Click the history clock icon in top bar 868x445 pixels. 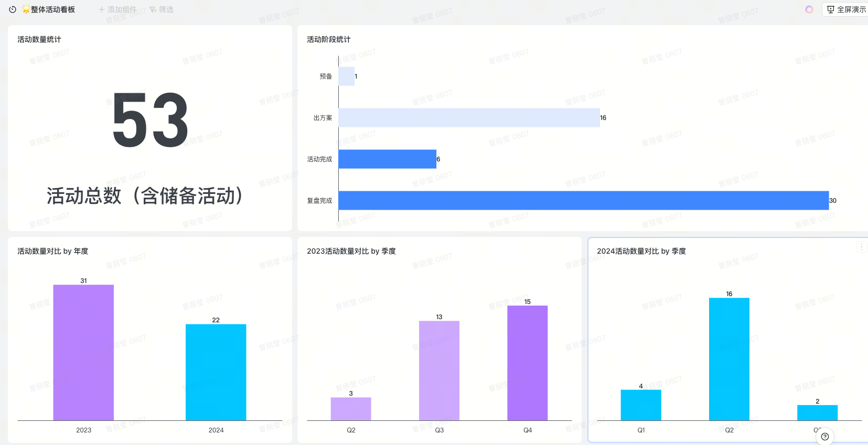(x=13, y=9)
